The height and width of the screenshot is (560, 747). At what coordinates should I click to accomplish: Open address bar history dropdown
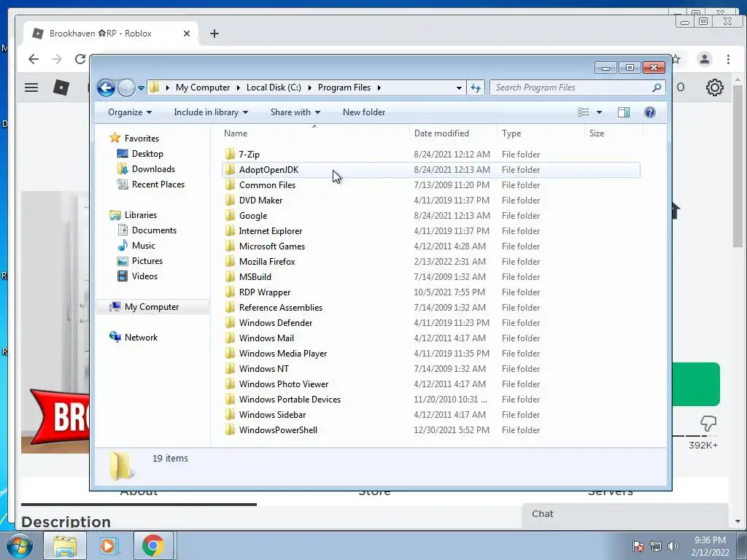click(459, 88)
